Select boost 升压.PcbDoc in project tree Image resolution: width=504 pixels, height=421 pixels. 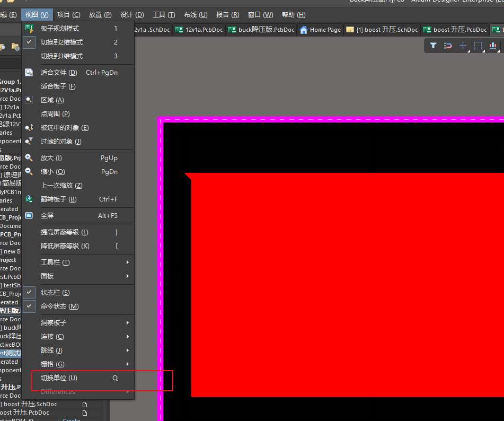click(24, 413)
